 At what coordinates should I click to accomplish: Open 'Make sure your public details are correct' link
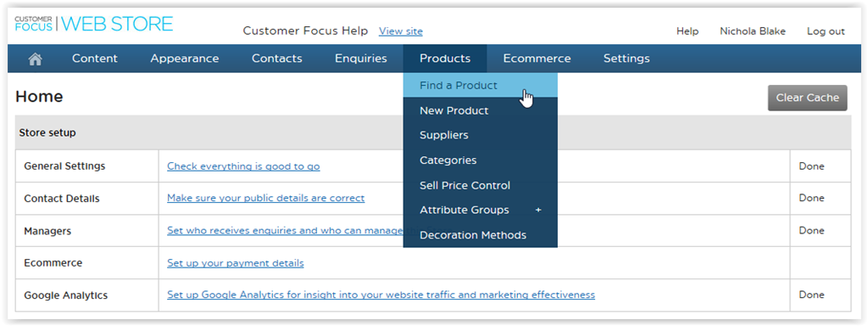[265, 198]
